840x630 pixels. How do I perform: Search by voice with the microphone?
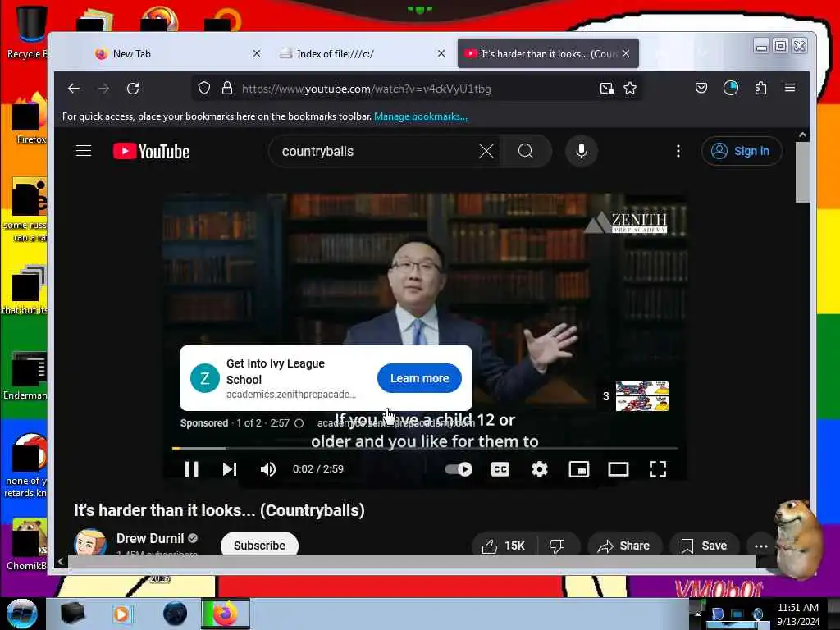[582, 151]
